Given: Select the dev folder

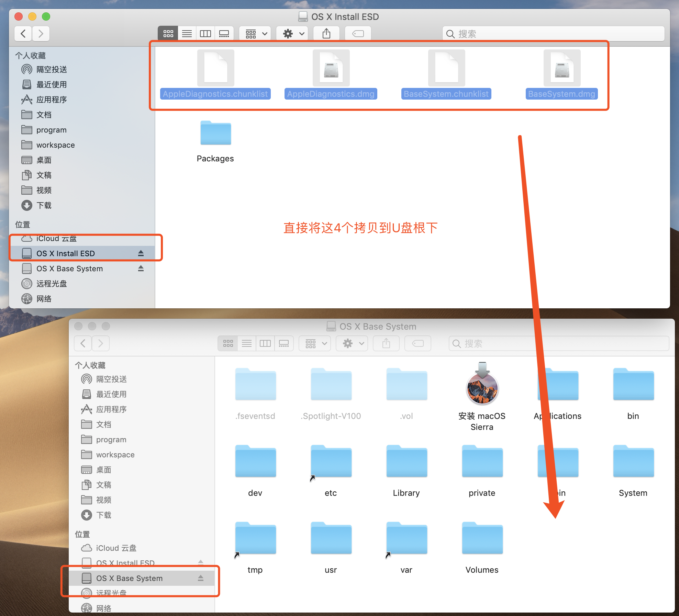Looking at the screenshot, I should 255,471.
